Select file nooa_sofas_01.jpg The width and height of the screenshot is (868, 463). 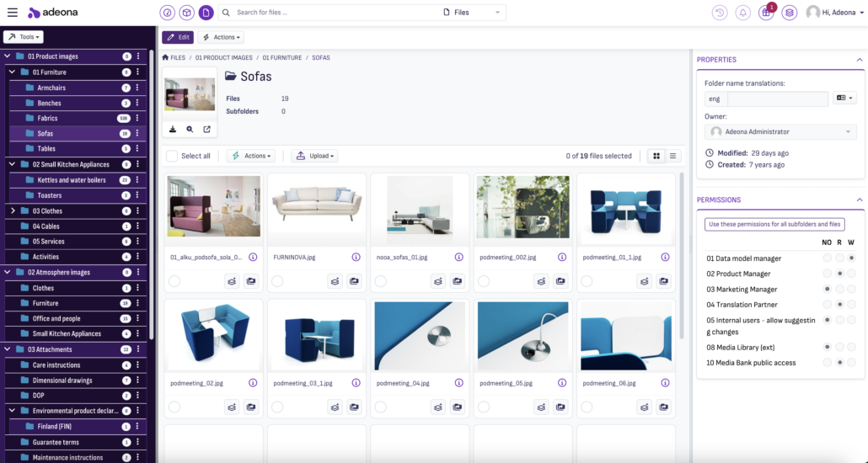380,281
